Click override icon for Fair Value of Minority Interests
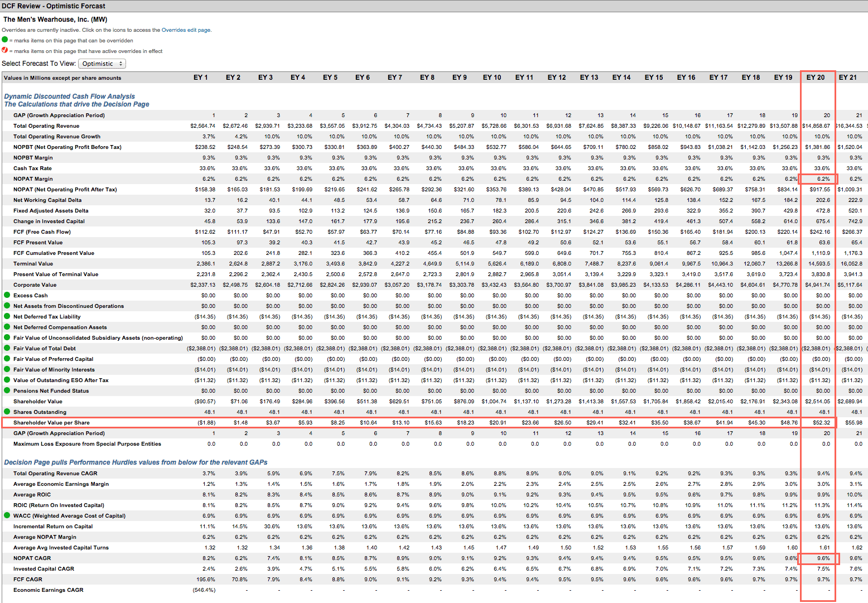The image size is (868, 603). pyautogui.click(x=7, y=369)
